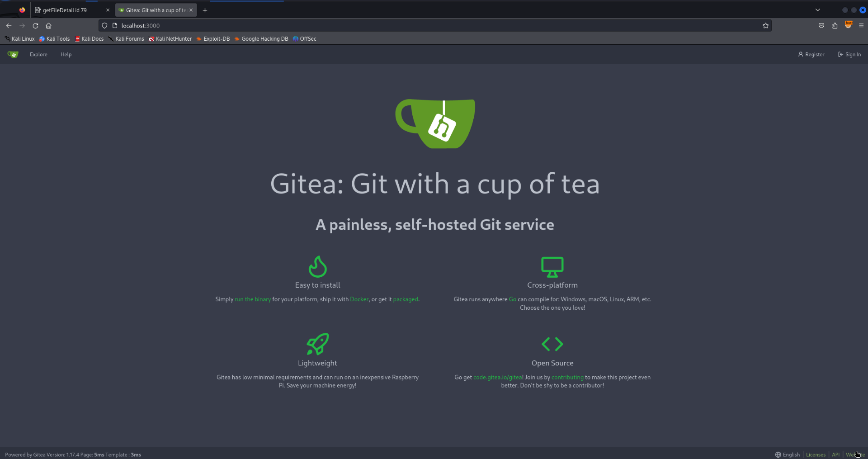Image resolution: width=868 pixels, height=459 pixels.
Task: Click the Gitea logo in navbar
Action: coord(13,54)
